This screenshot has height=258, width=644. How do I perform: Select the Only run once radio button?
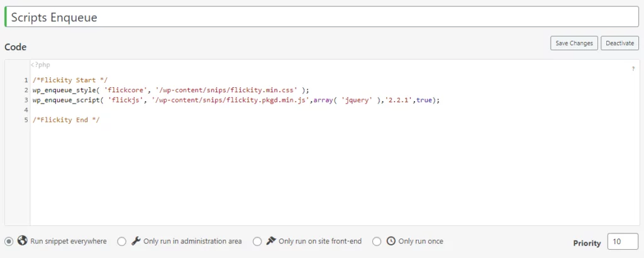click(377, 242)
